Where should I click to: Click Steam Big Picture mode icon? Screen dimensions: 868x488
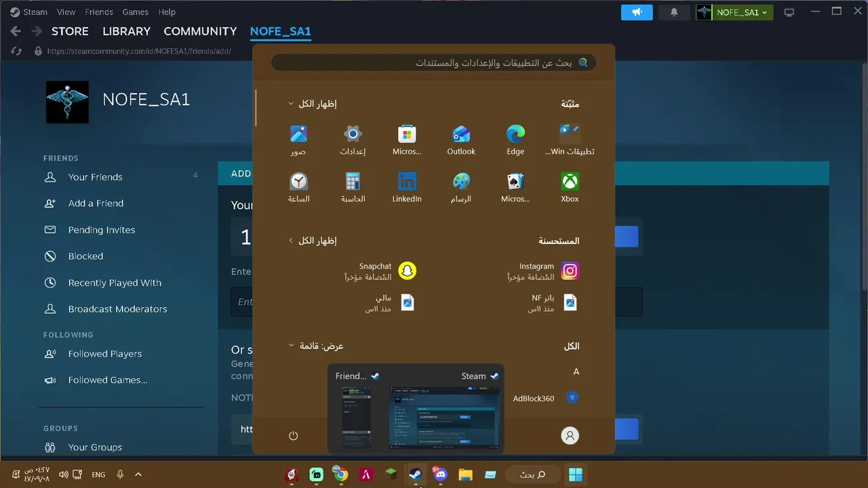pos(789,12)
